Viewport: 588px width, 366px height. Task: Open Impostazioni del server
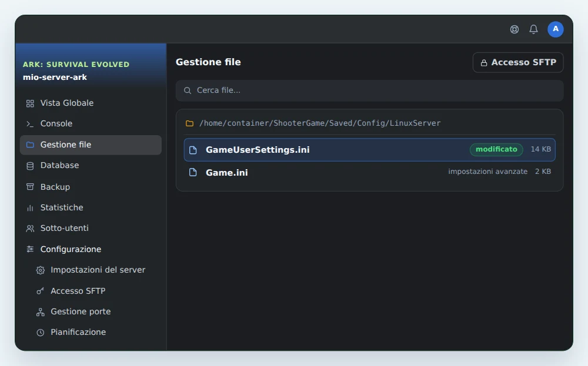(91, 270)
